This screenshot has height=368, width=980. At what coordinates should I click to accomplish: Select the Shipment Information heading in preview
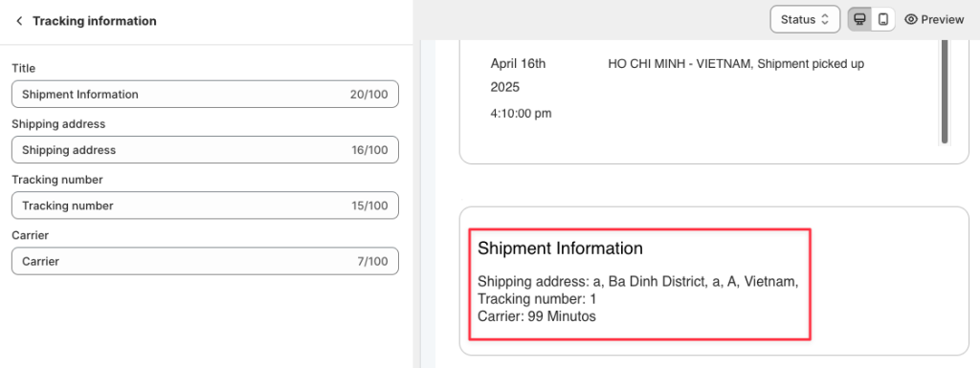tap(560, 249)
